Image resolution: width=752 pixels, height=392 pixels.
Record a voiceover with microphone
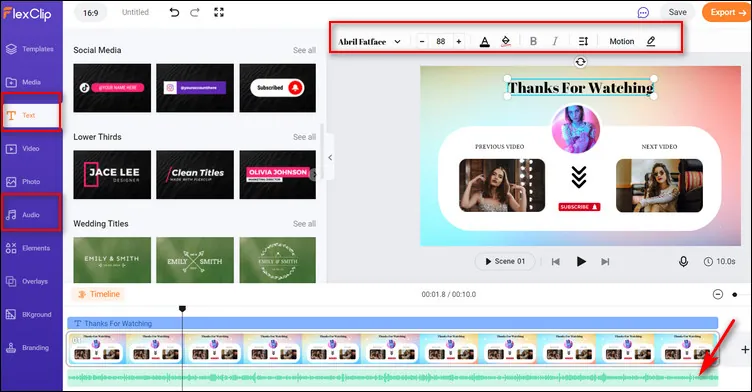point(683,261)
